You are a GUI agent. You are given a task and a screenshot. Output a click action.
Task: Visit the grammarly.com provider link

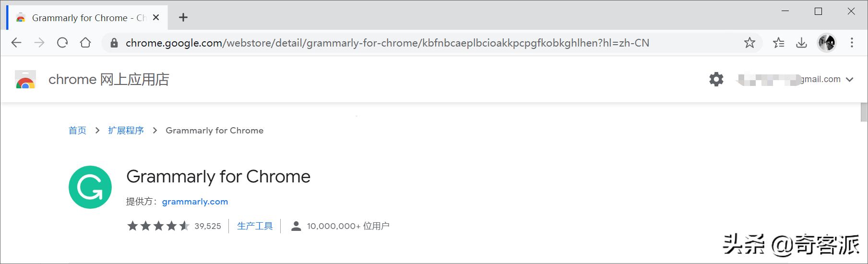(195, 202)
